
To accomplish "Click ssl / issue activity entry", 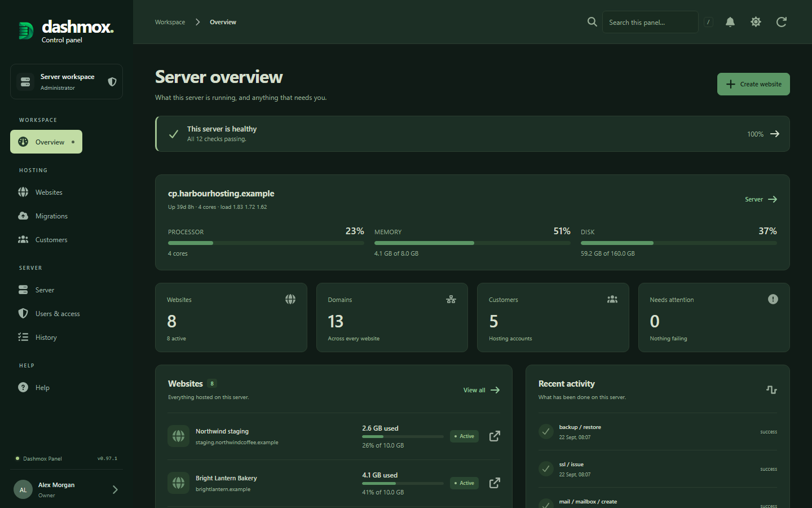I will (x=657, y=469).
